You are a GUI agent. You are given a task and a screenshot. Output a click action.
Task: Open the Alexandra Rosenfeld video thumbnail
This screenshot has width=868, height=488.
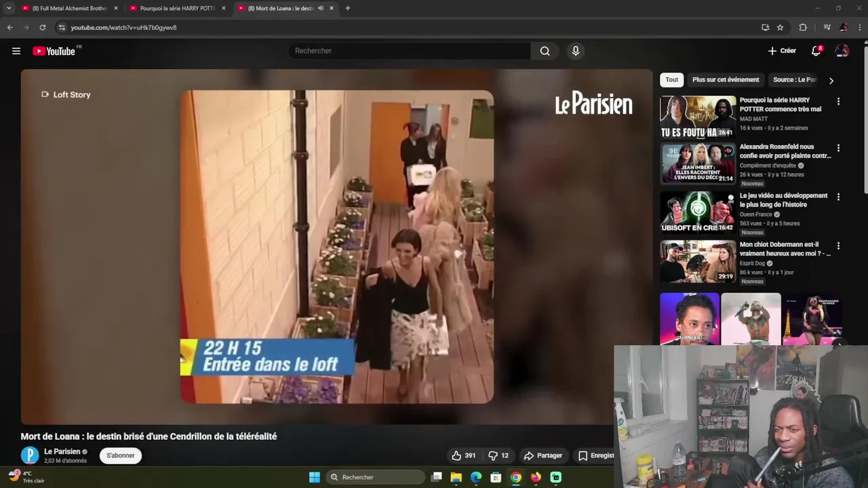pos(698,163)
